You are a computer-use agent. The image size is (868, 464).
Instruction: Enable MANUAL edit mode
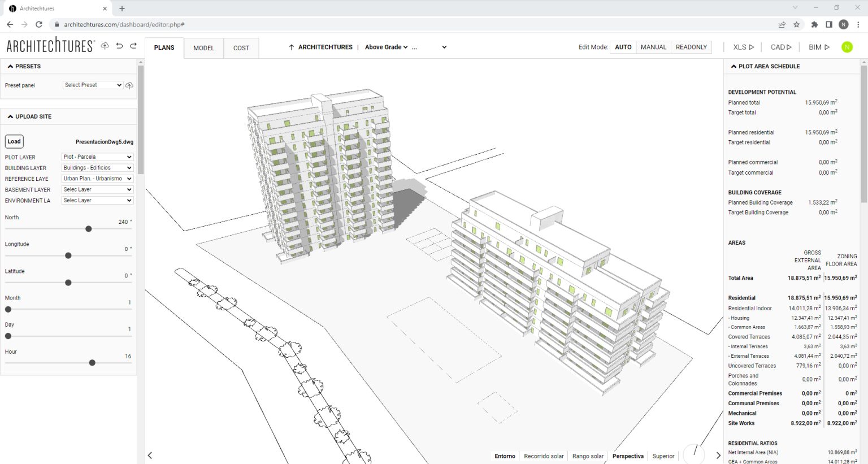point(653,47)
